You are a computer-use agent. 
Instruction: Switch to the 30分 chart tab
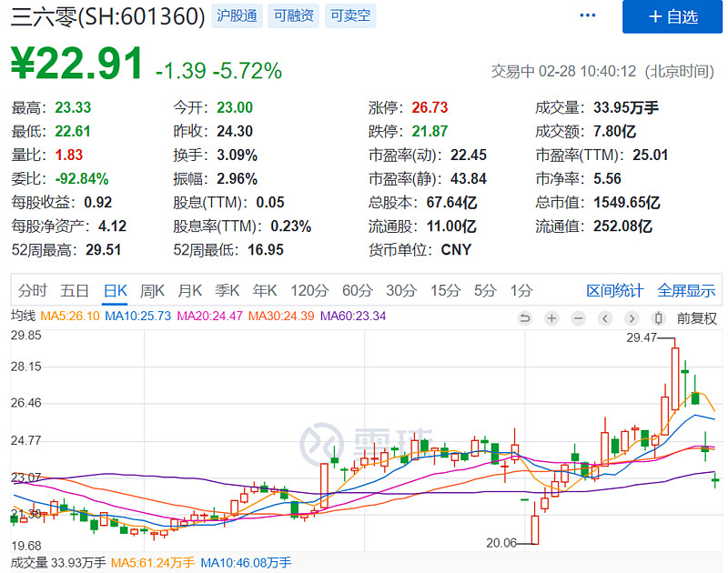[401, 290]
